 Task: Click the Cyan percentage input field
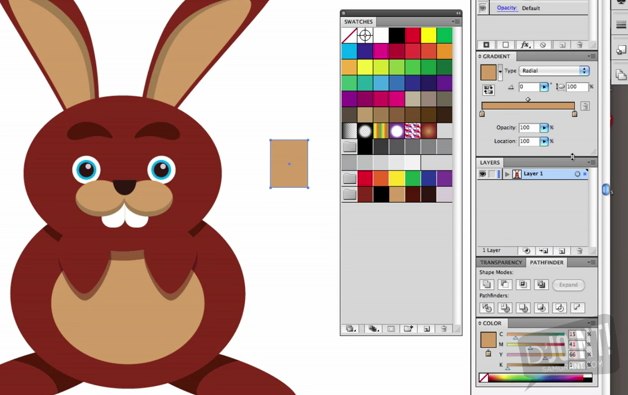point(576,334)
